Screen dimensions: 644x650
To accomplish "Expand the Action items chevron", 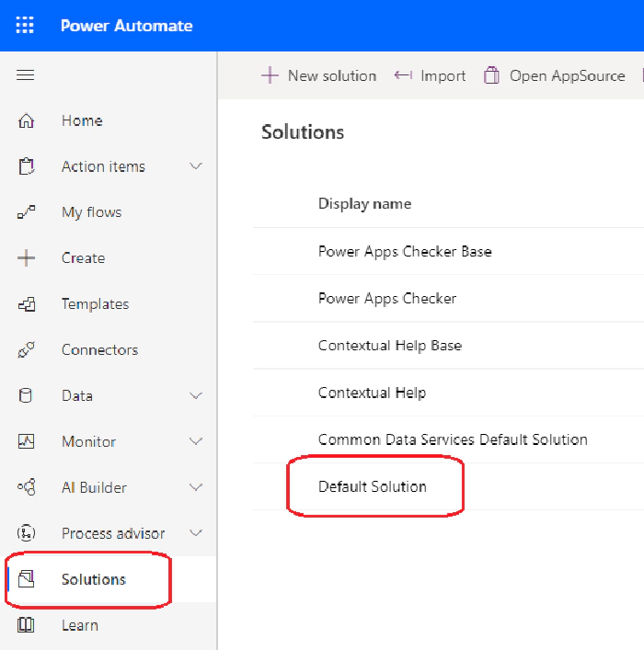I will pyautogui.click(x=195, y=166).
